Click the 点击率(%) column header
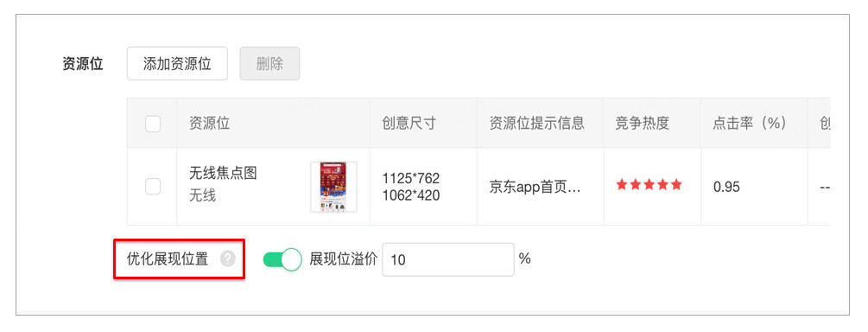Screen dimensions: 868x332 point(750,123)
